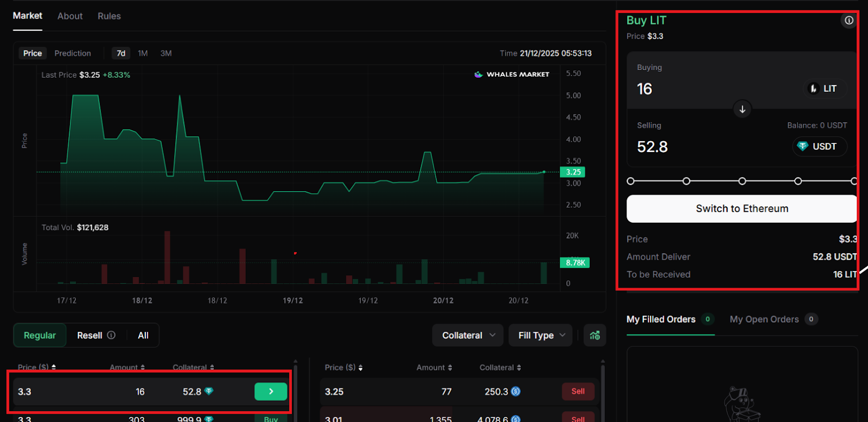Viewport: 868px width, 422px height.
Task: Switch the chart to Prediction view
Action: [x=73, y=53]
